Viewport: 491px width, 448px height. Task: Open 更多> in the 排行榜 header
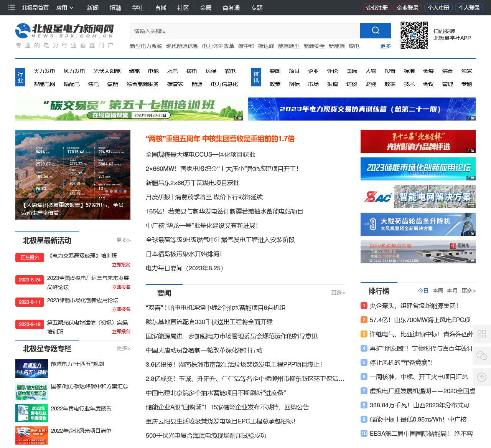[469, 291]
